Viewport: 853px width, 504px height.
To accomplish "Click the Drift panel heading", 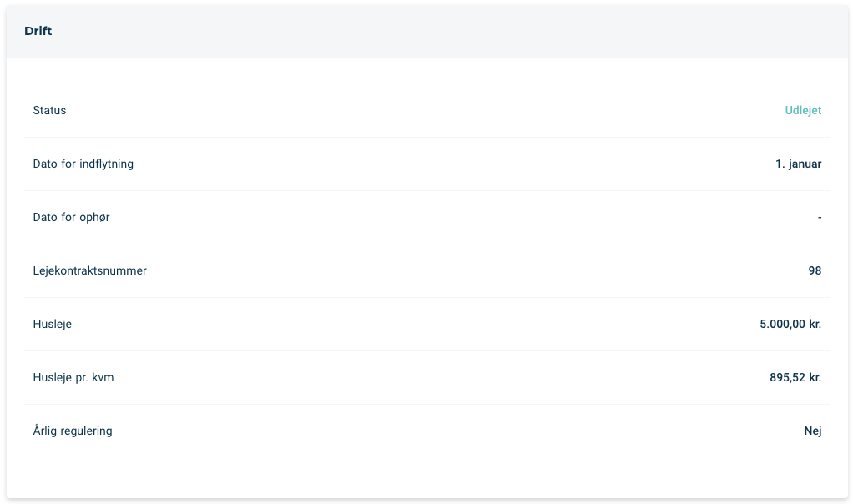I will click(x=38, y=31).
